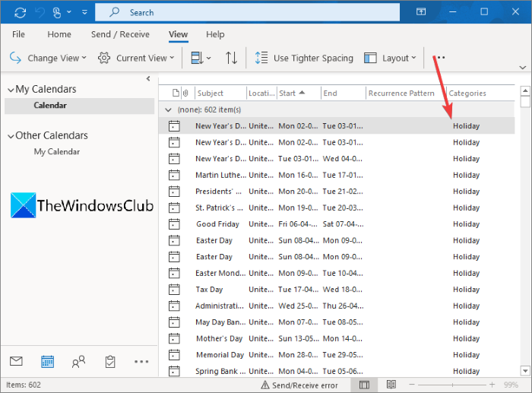Collapse the My Calendars group
Screen dimensions: 532x393
[9, 90]
